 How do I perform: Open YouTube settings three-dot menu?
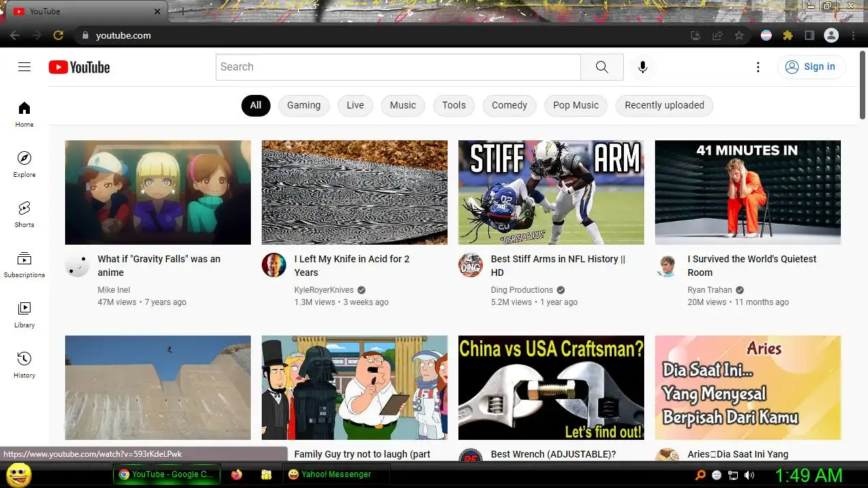(758, 66)
